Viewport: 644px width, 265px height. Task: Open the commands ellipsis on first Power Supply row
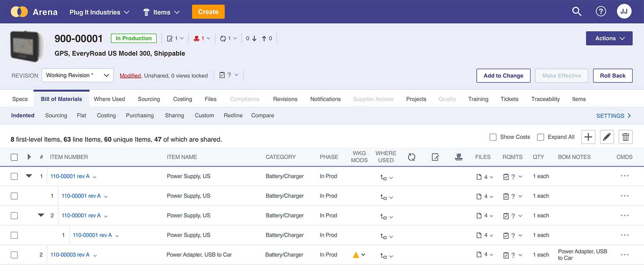coord(625,176)
